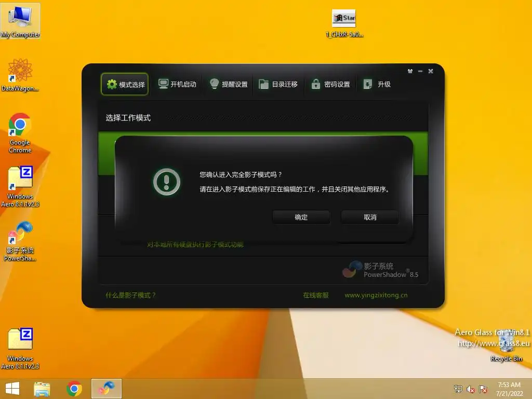Select Google Chrome desktop shortcut
The image size is (532, 399).
point(20,133)
